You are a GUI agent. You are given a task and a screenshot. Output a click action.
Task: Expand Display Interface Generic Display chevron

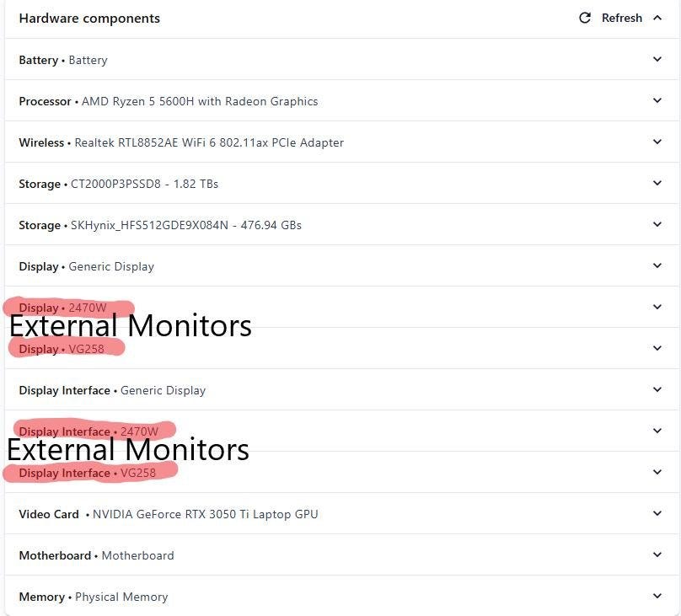657,390
